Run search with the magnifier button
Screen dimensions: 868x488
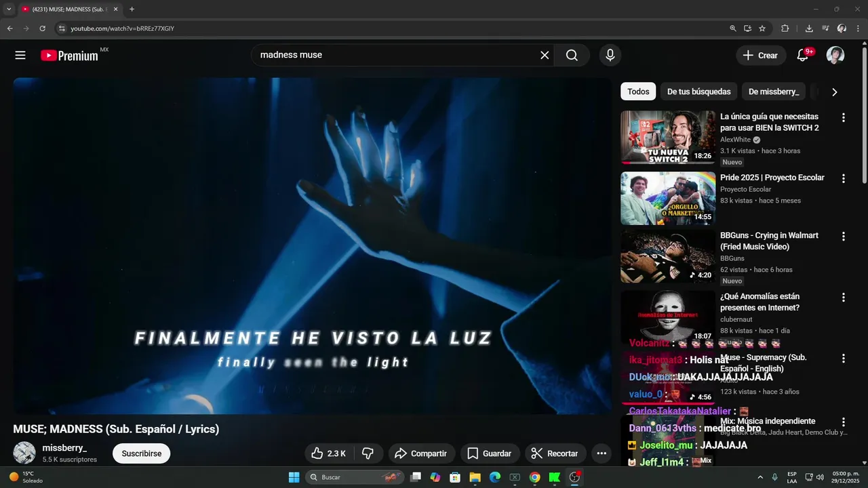572,56
